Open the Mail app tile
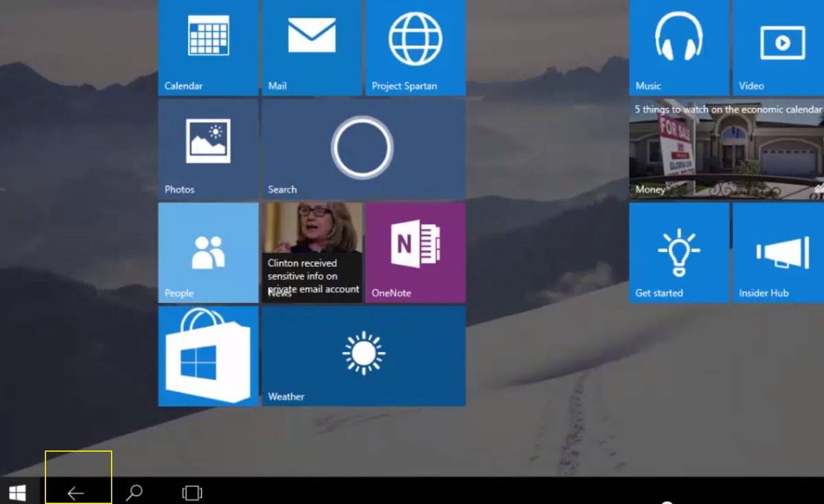824x504 pixels. click(312, 47)
